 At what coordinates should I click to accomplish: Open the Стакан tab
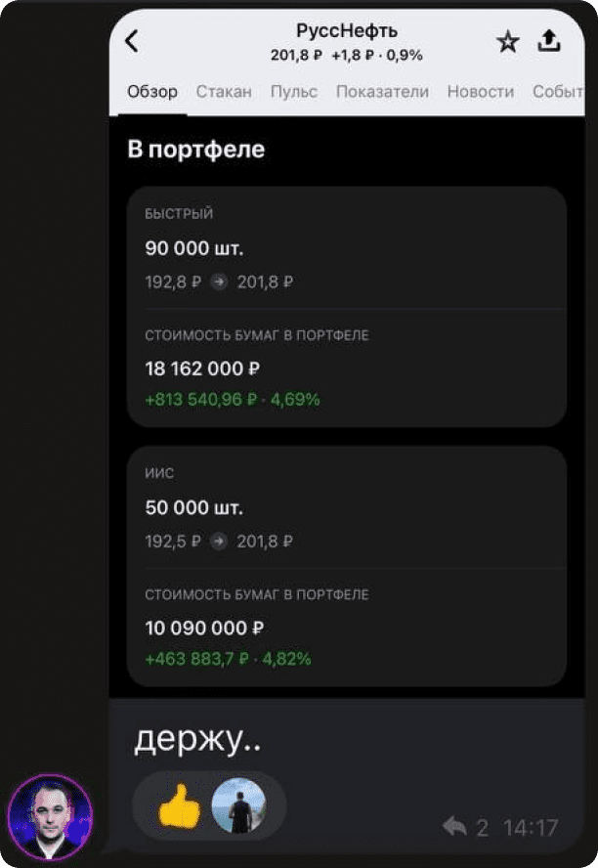[x=224, y=92]
